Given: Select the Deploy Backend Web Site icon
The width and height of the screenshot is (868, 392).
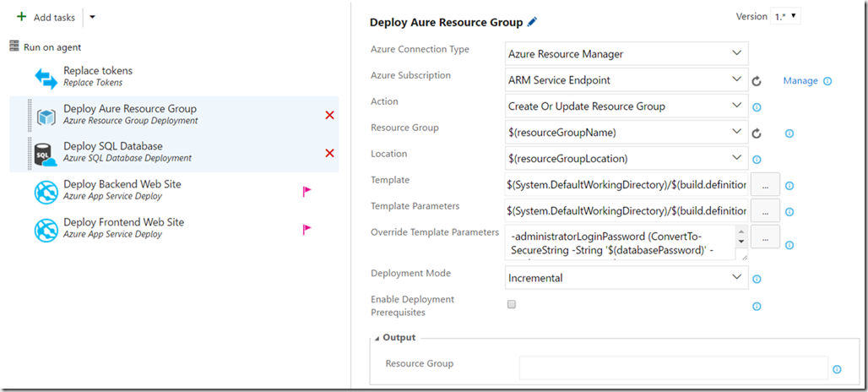Looking at the screenshot, I should click(46, 192).
